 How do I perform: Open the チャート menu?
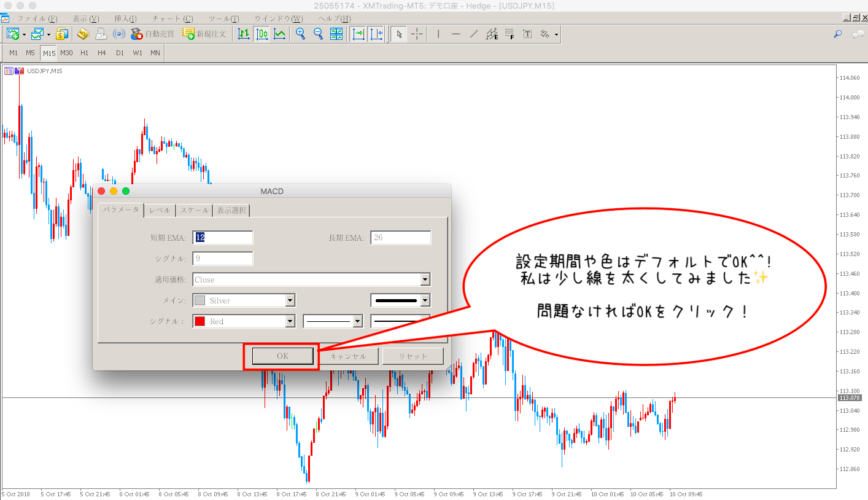[172, 19]
